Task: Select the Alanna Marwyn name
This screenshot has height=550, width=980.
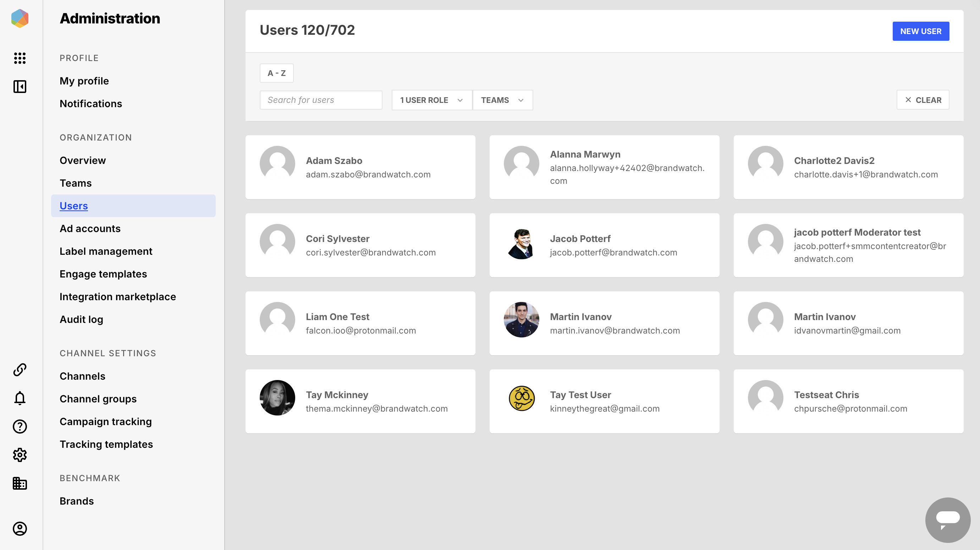Action: (585, 154)
